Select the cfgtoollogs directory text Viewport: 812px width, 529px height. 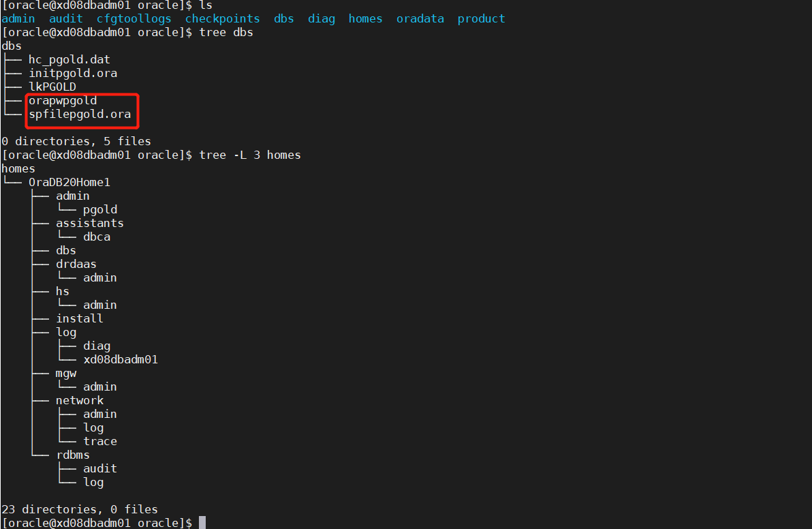click(x=134, y=18)
